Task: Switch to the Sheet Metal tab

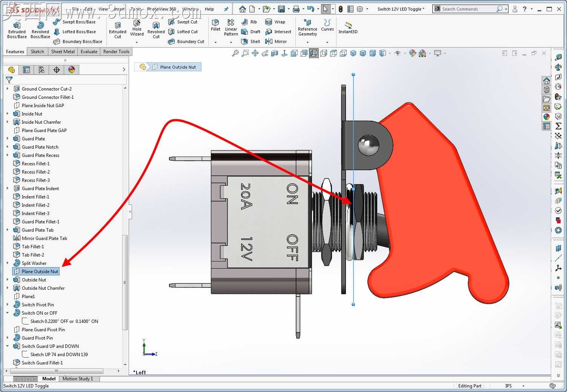Action: point(63,52)
